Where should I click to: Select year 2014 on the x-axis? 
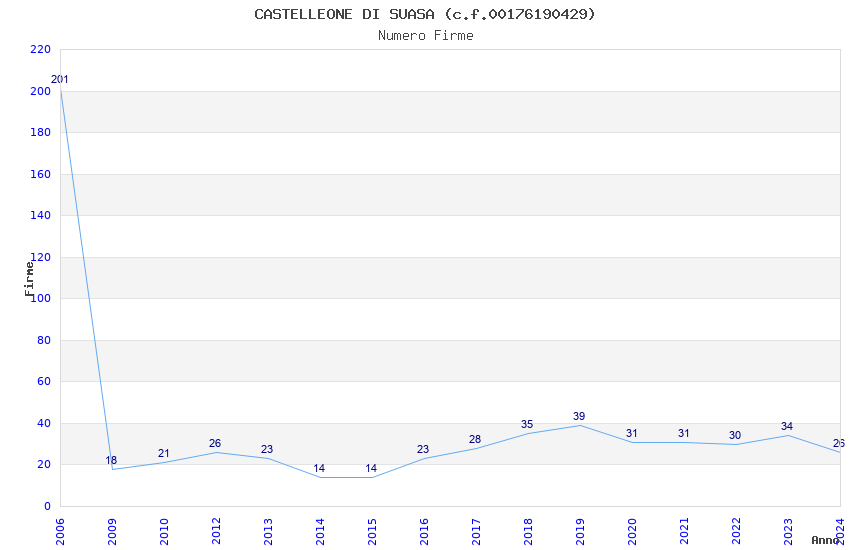[x=320, y=527]
